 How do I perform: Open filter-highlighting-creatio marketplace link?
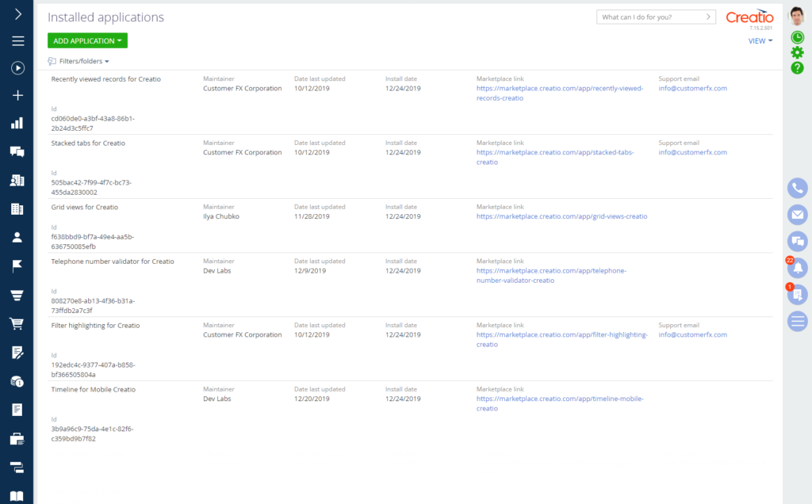562,339
